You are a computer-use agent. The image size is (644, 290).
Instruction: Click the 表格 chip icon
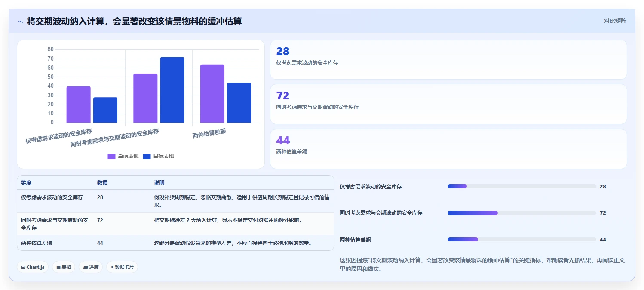click(x=58, y=267)
